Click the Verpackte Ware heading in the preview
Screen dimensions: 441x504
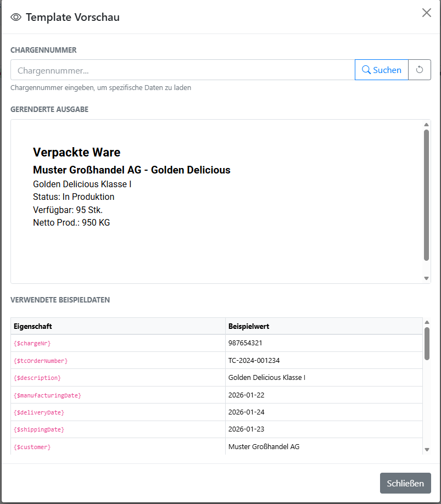coord(76,152)
